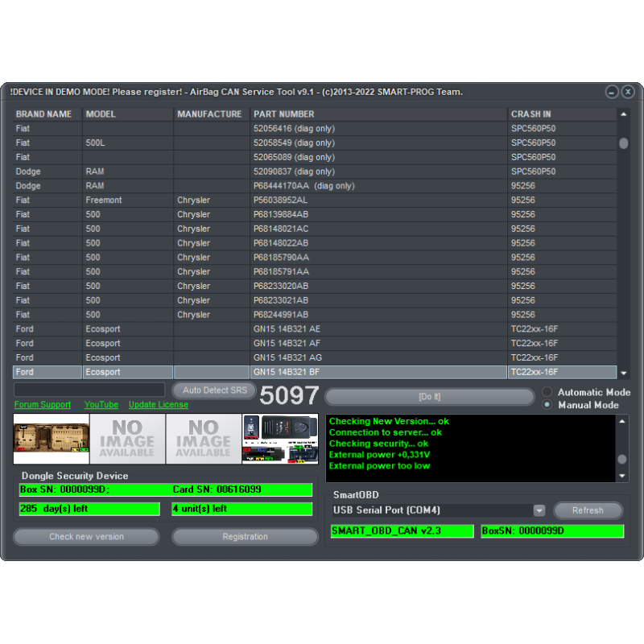Screen dimensions: 644x644
Task: Open the YouTube link
Action: pos(101,405)
